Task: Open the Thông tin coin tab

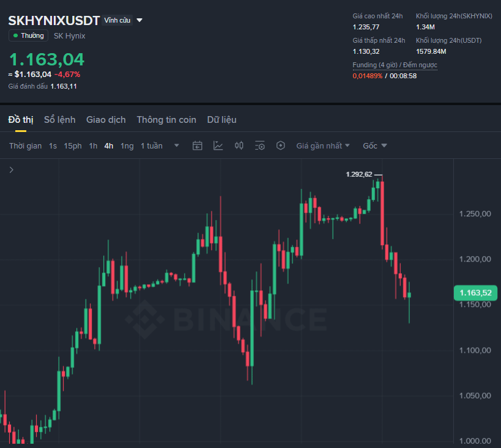Action: click(166, 120)
